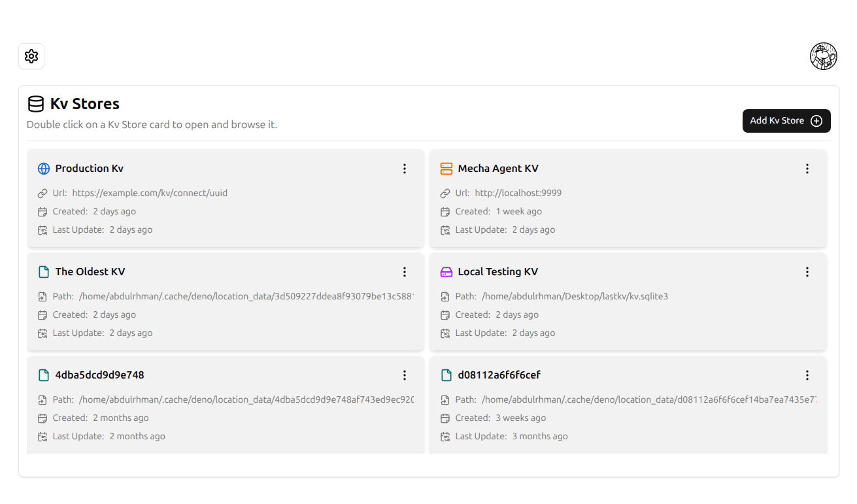Click the orange server icon for Mecha Agent KV
The width and height of the screenshot is (857, 504).
click(446, 169)
